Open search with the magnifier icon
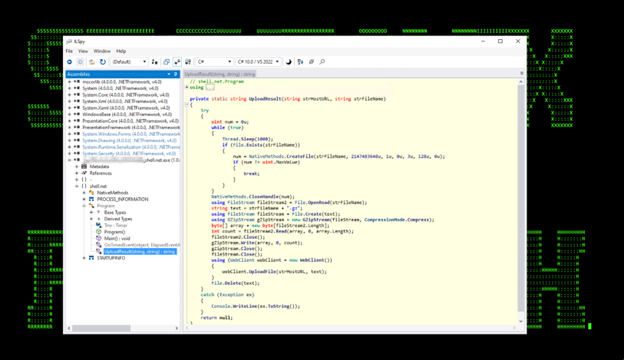624x360 pixels. (322, 62)
